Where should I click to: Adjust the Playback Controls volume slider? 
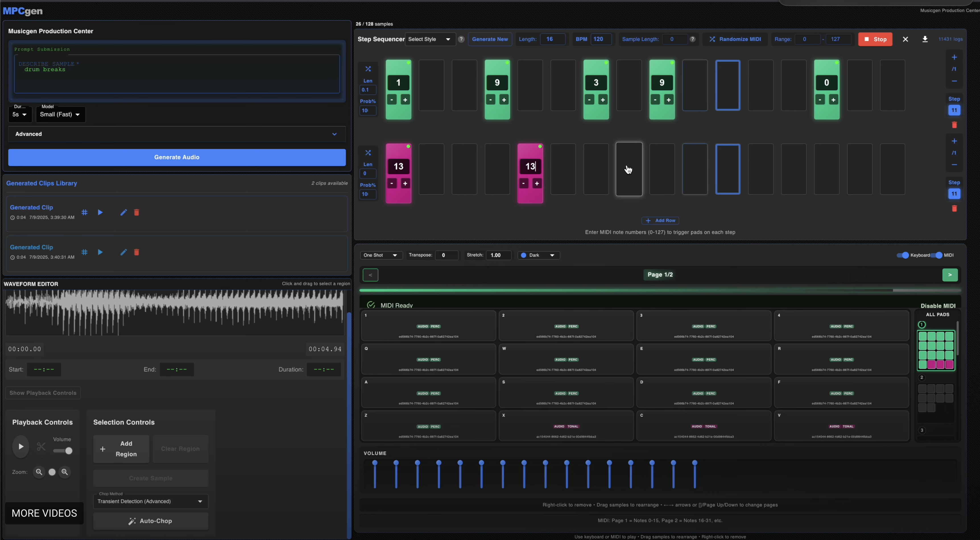pos(62,451)
